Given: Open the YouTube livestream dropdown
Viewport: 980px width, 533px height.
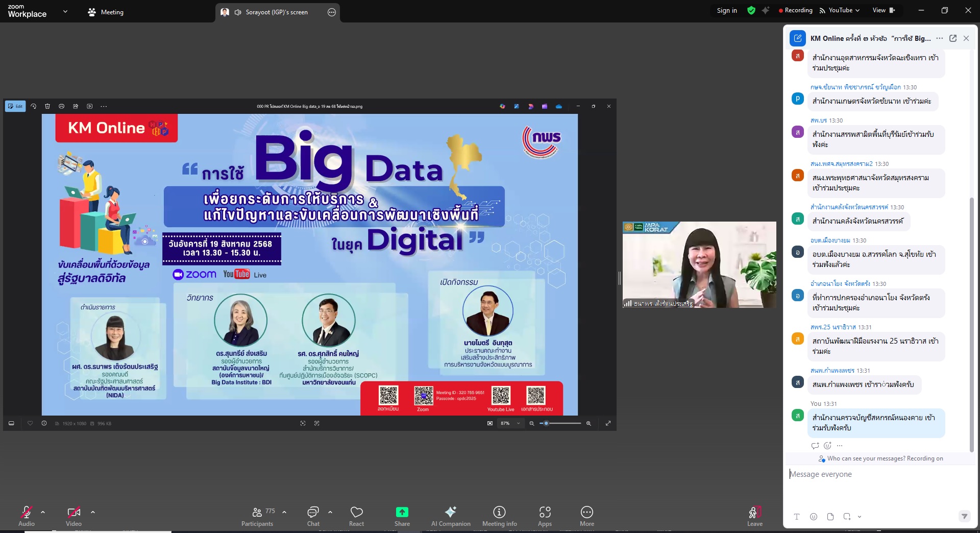Looking at the screenshot, I should [840, 10].
